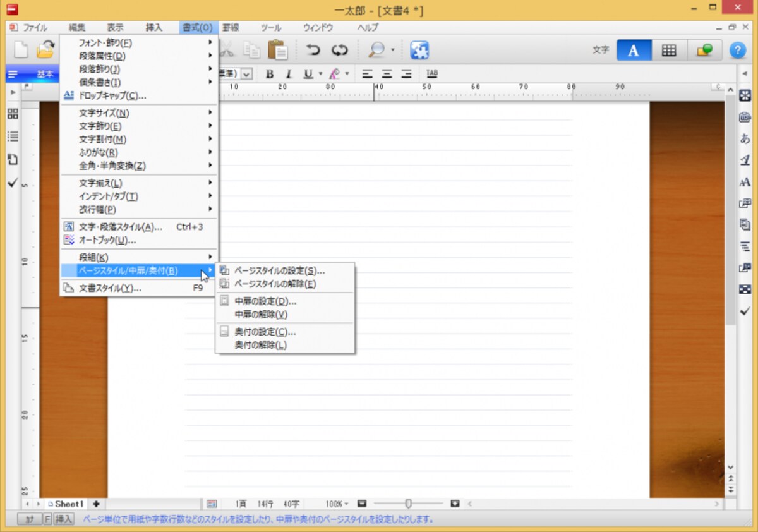758x532 pixels.
Task: Expand 文字サイズ submenu
Action: pyautogui.click(x=139, y=113)
